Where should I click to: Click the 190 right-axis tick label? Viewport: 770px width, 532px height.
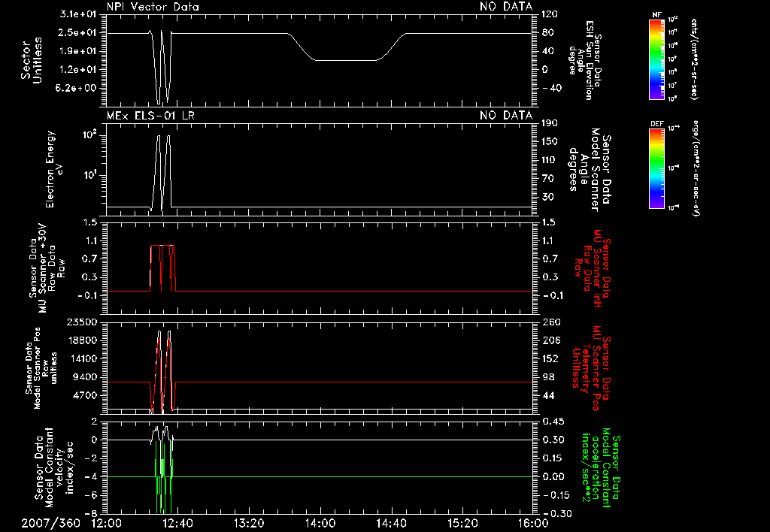click(550, 122)
